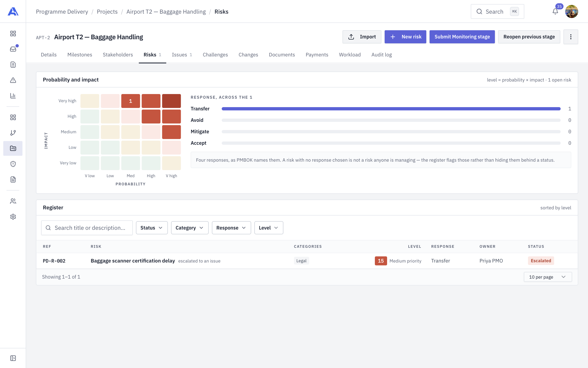Open the warning triangle icon in sidebar
588x368 pixels.
point(13,80)
